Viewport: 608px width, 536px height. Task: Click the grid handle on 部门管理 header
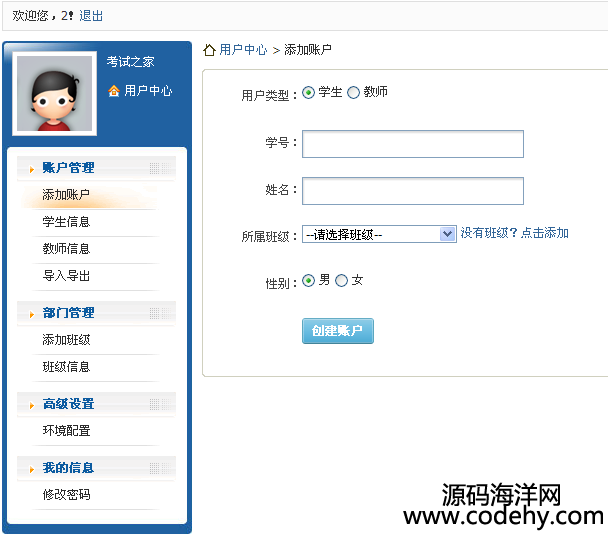pyautogui.click(x=160, y=313)
